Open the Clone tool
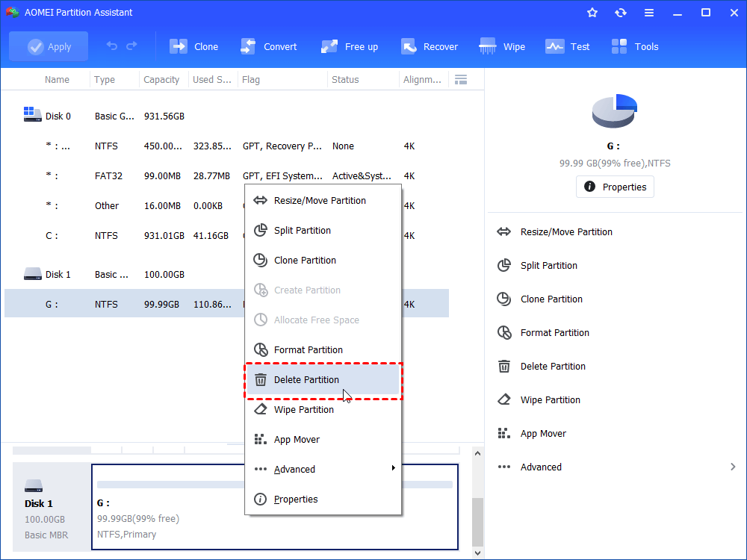Image resolution: width=747 pixels, height=560 pixels. 193,46
